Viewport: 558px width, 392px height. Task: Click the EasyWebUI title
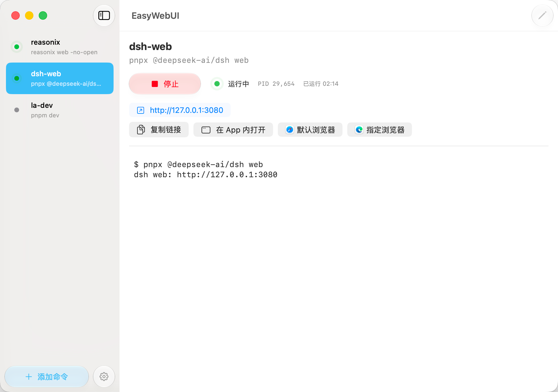(x=155, y=15)
